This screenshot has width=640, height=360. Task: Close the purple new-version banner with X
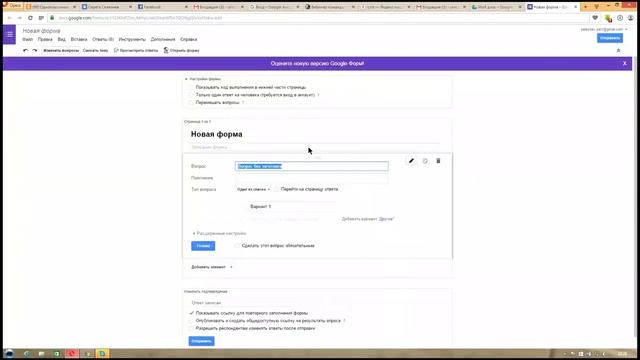click(624, 63)
